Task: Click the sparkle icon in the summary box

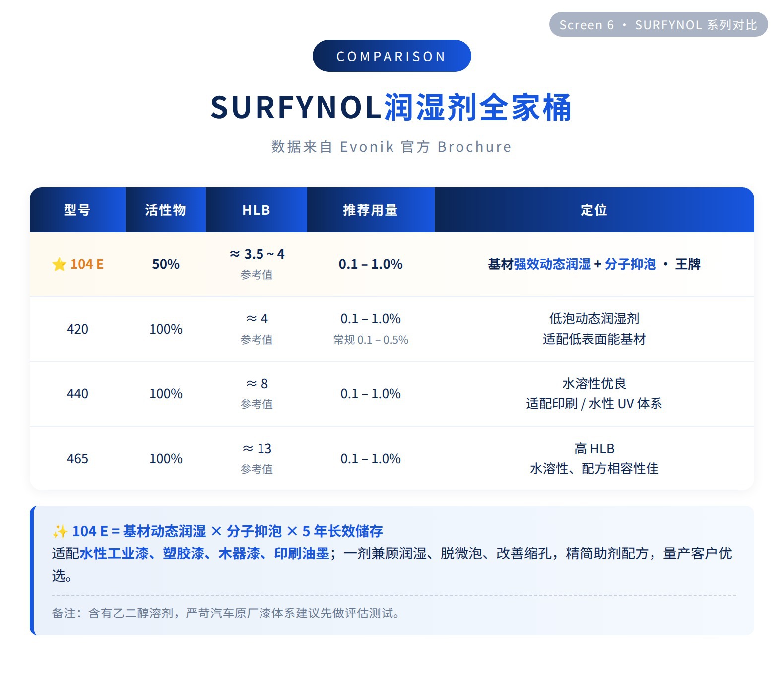Action: coord(60,531)
